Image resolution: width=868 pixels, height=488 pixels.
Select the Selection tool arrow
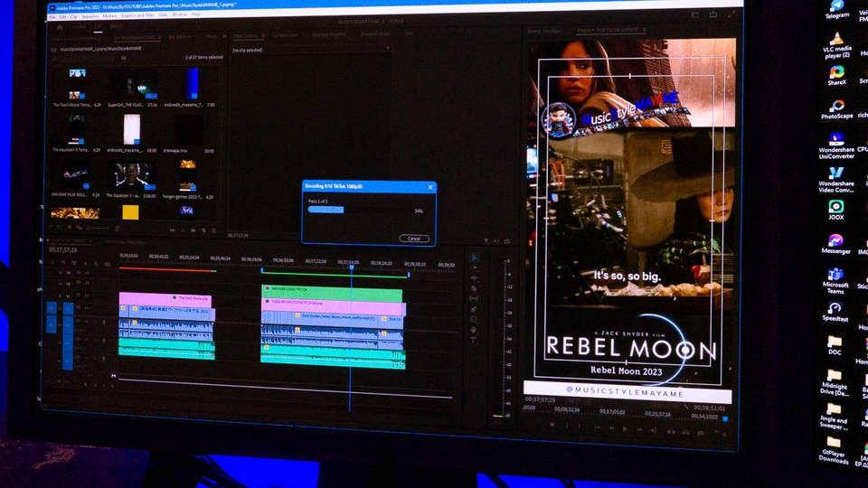pyautogui.click(x=474, y=258)
